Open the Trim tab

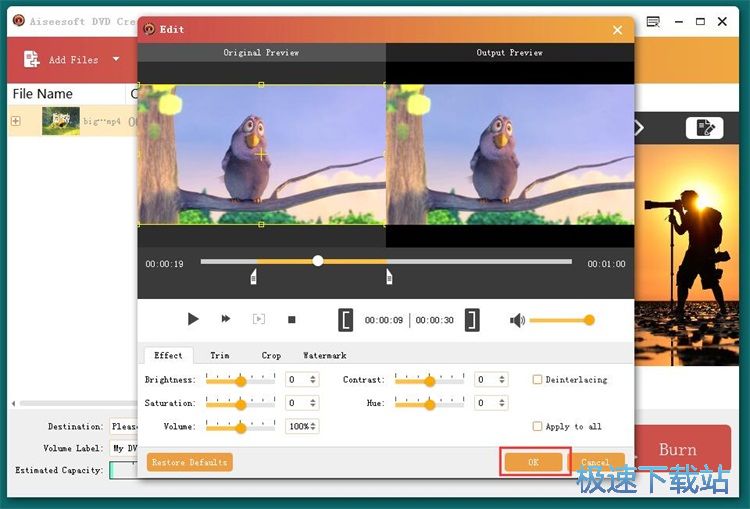coord(220,355)
